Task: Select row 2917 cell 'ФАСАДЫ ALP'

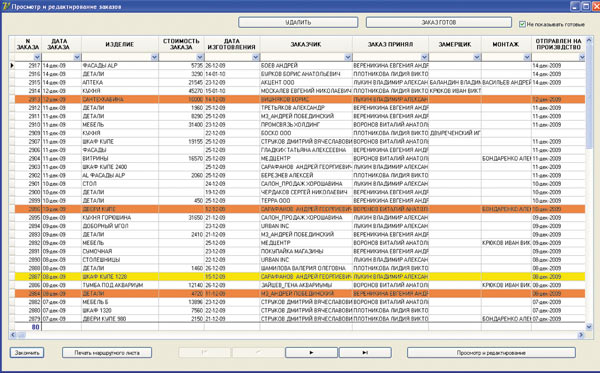Action: click(x=120, y=65)
